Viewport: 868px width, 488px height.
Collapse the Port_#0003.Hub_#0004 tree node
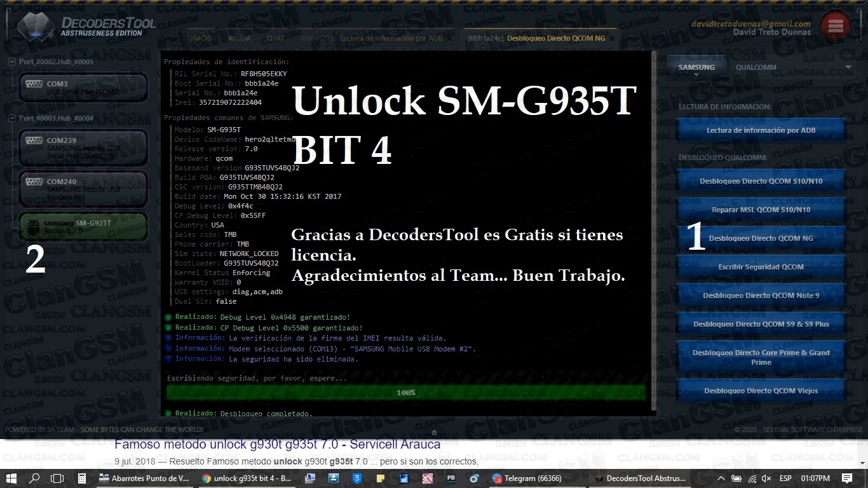12,118
